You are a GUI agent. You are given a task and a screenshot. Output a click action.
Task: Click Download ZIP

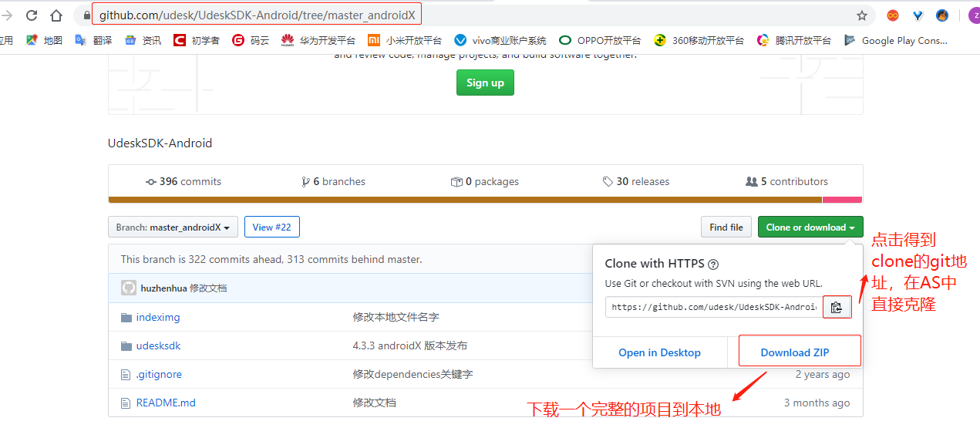(x=795, y=352)
